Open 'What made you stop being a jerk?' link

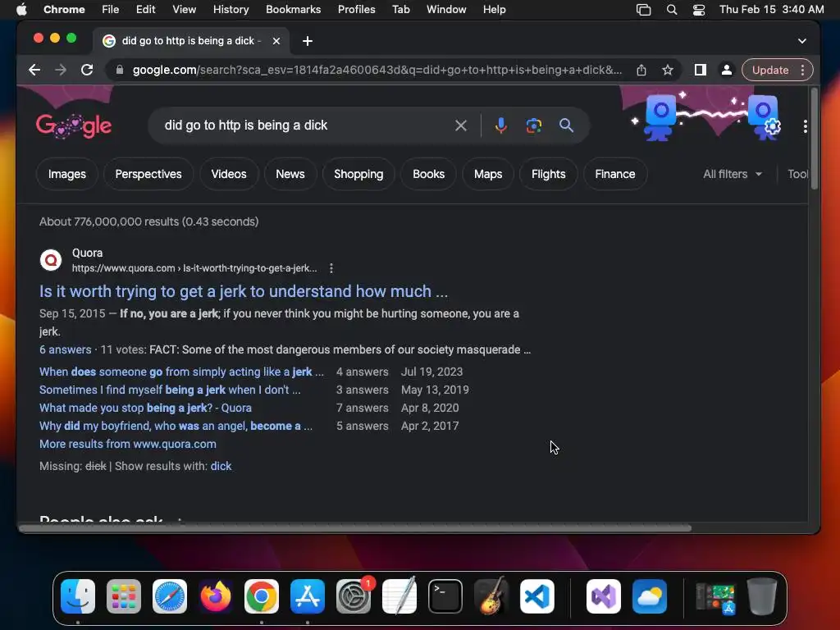pyautogui.click(x=145, y=409)
